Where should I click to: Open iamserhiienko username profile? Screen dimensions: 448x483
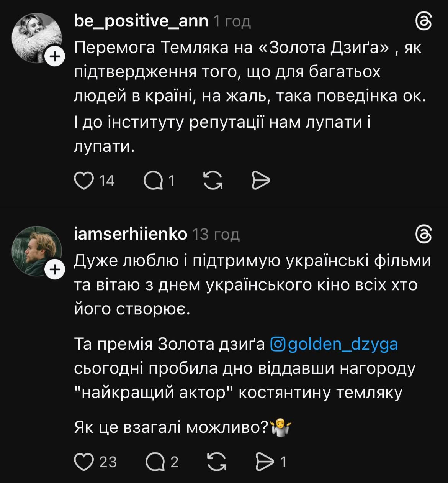pyautogui.click(x=130, y=234)
